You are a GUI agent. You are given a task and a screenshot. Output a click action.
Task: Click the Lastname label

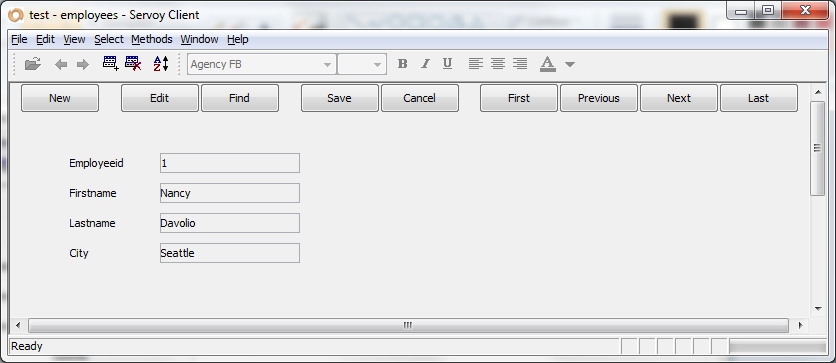[x=92, y=223]
